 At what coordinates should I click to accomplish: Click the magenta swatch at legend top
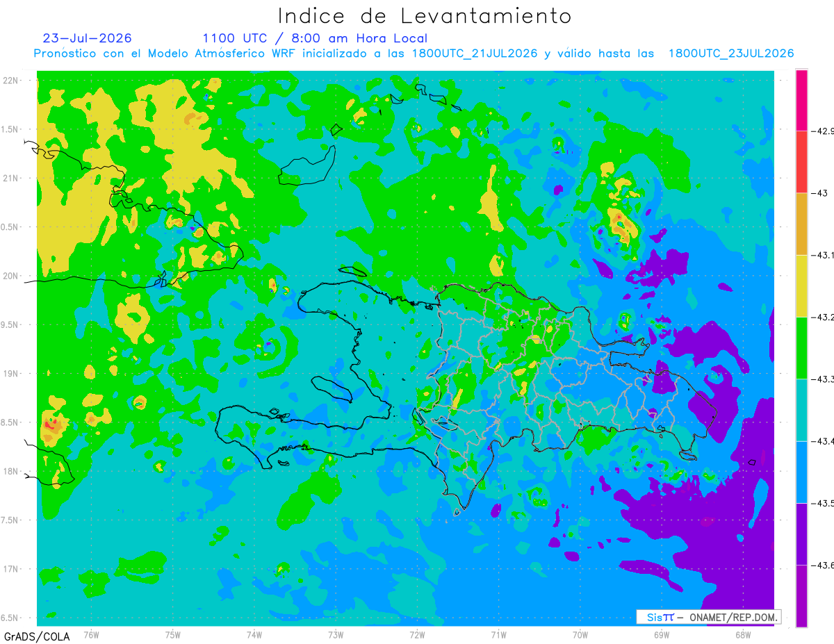pos(801,100)
